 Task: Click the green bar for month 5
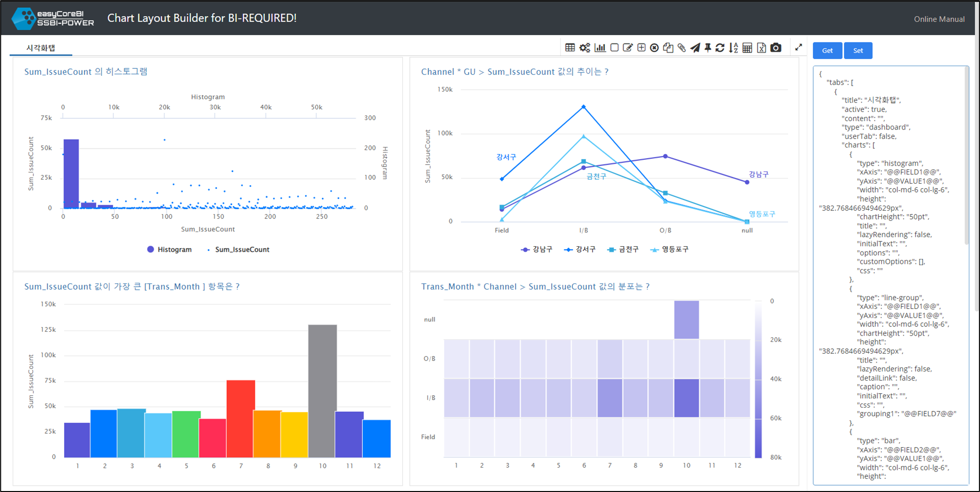pyautogui.click(x=186, y=434)
